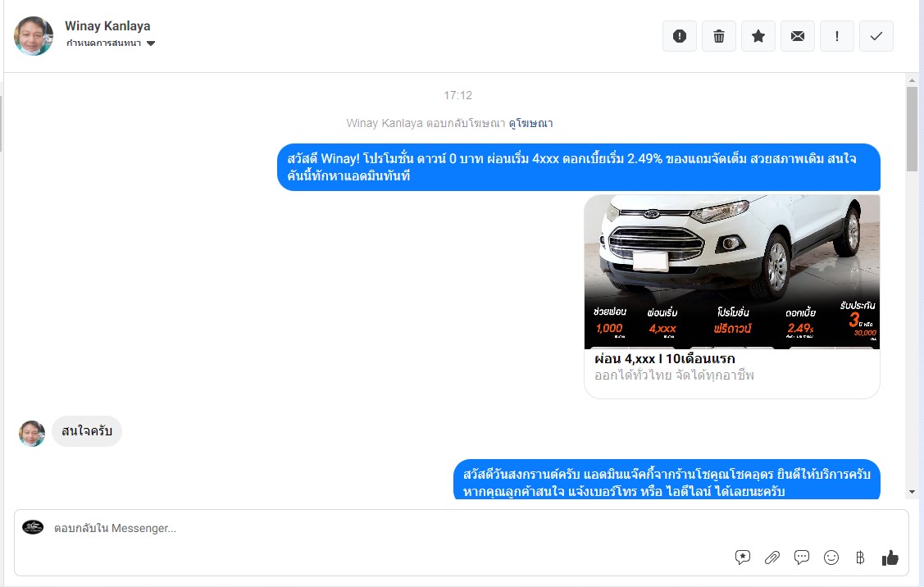Image resolution: width=924 pixels, height=587 pixels.
Task: Open quick reply chat bubble icon
Action: click(802, 557)
